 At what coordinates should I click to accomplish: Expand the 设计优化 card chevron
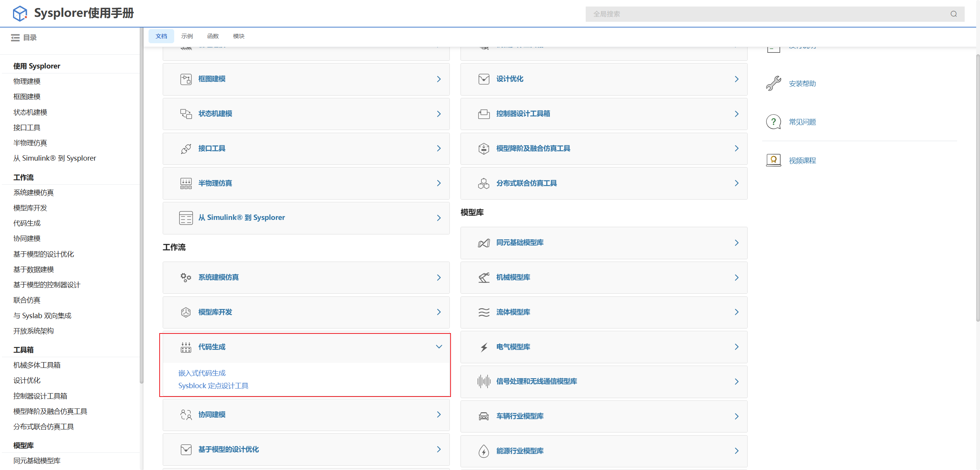coord(737,79)
